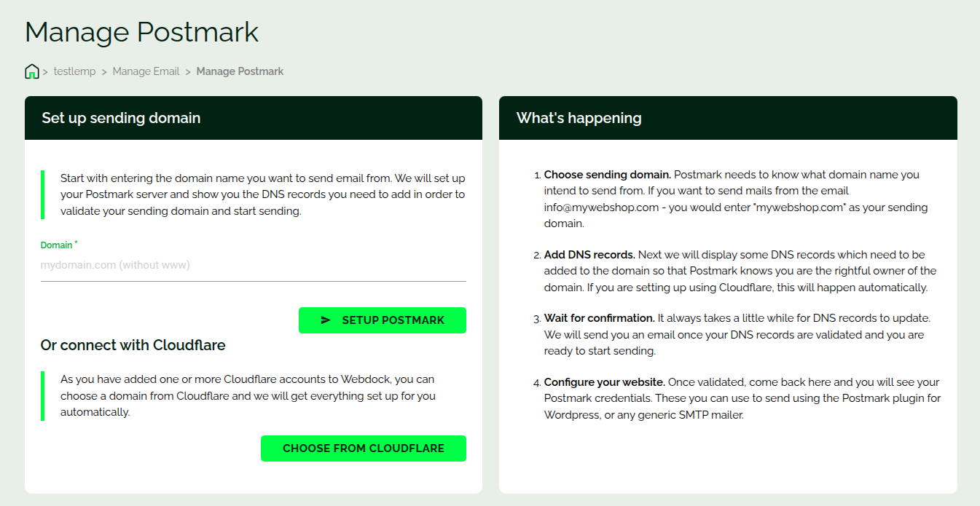Viewport: 980px width, 506px height.
Task: Click the home icon in the breadcrumb
Action: (x=31, y=71)
